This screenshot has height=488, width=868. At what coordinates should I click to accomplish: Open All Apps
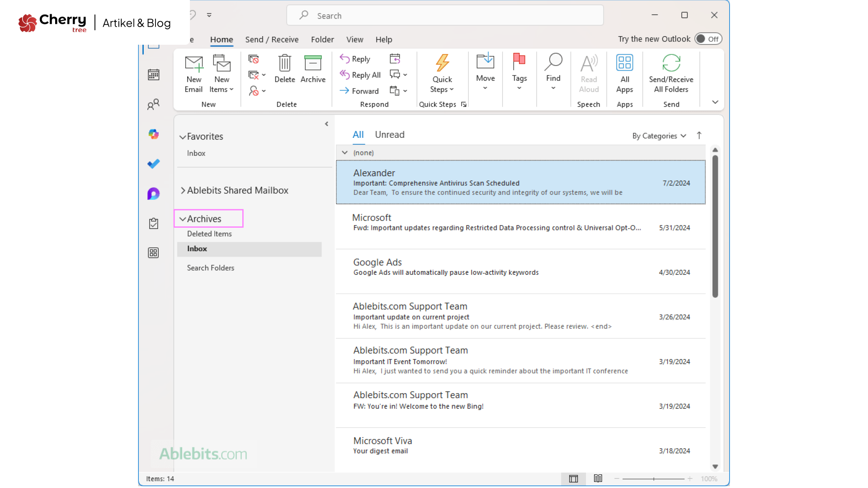[624, 74]
